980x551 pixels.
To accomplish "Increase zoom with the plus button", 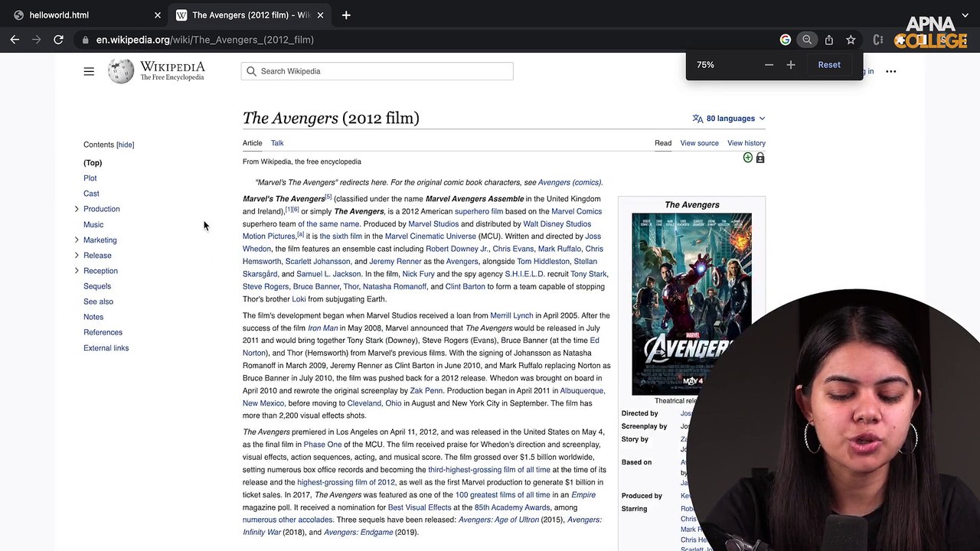I will [791, 65].
